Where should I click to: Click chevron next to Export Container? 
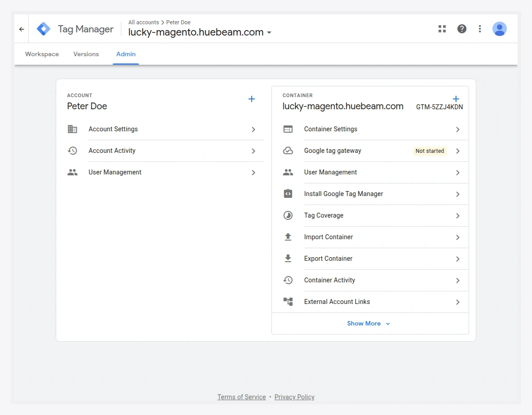coord(458,259)
